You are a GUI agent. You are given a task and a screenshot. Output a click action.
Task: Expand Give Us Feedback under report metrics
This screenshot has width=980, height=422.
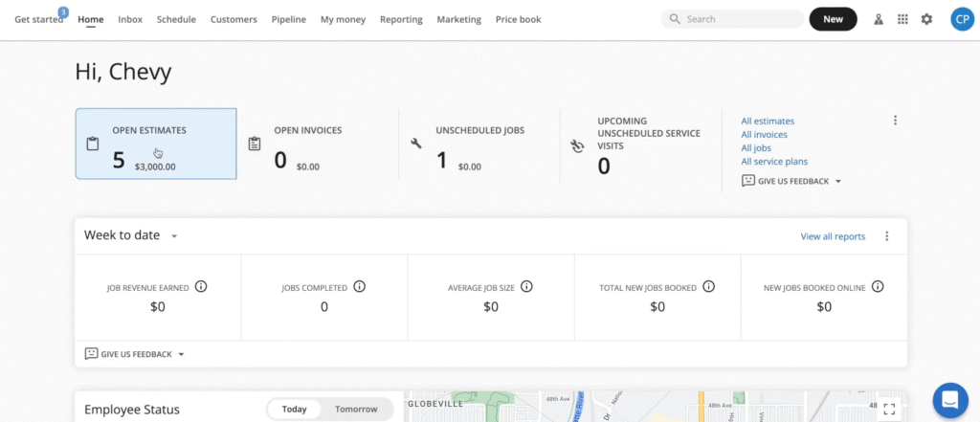pos(181,354)
